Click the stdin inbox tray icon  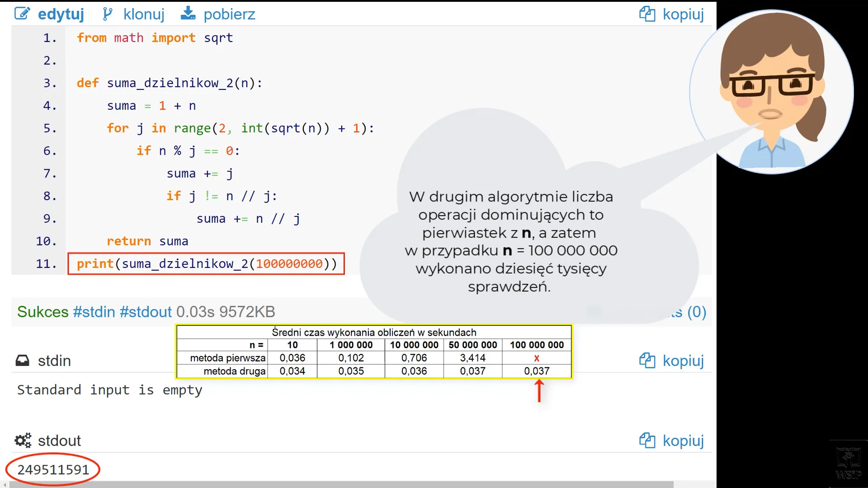click(x=22, y=361)
